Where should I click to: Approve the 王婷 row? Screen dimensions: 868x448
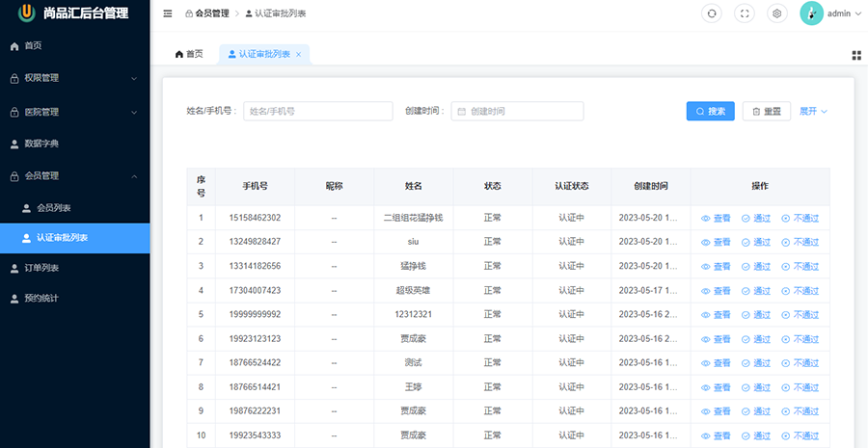click(x=755, y=387)
